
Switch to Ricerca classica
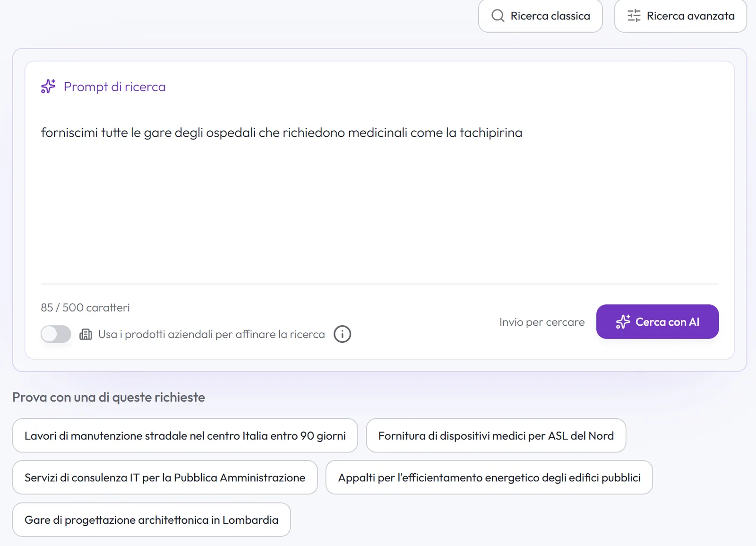coord(540,16)
